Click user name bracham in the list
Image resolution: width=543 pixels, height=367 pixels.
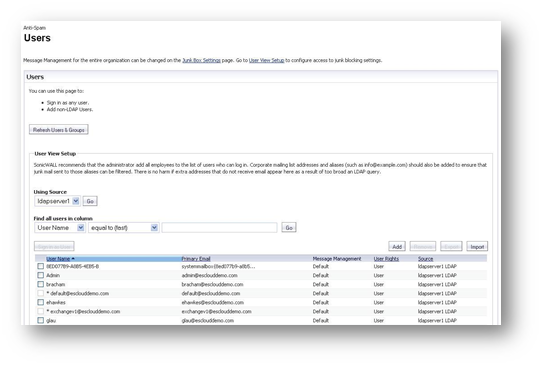click(56, 284)
